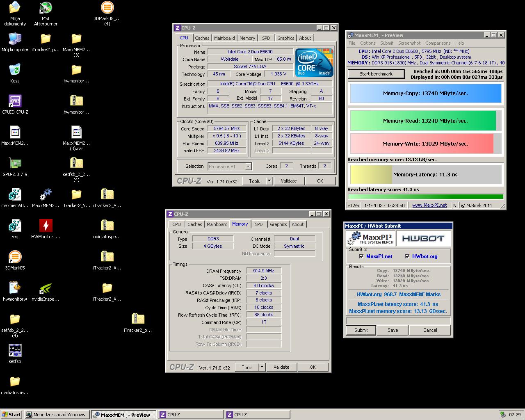Click the Memory-Copy result bar
This screenshot has height=420, width=525.
(425, 94)
